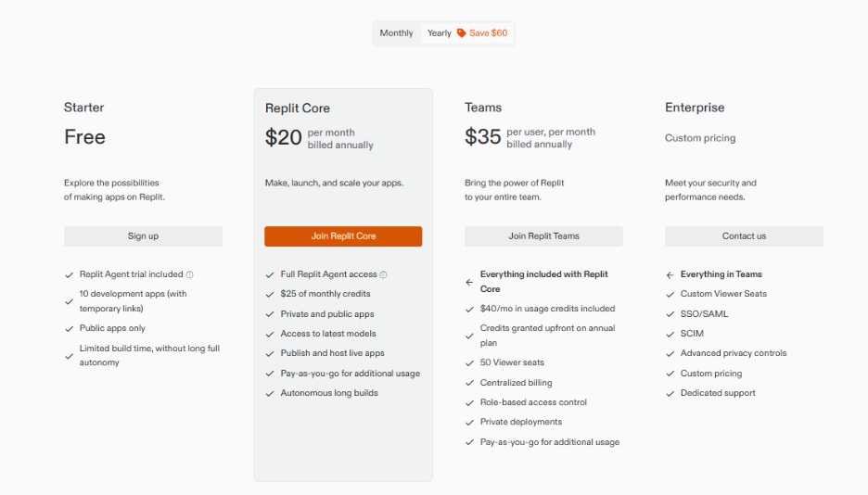Click Join Replit Teams button
Viewport: 868px width, 495px height.
(x=543, y=236)
